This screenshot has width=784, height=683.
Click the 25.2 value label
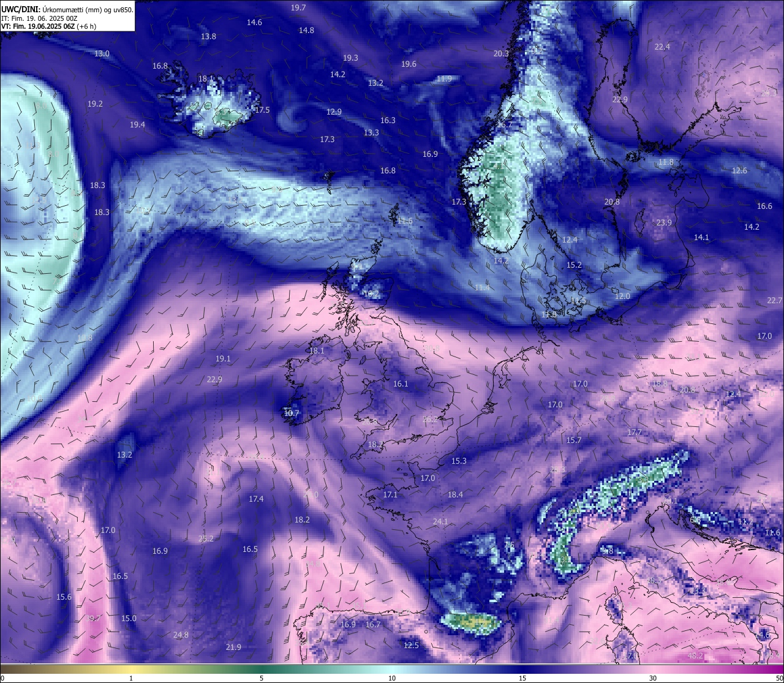[x=206, y=538]
